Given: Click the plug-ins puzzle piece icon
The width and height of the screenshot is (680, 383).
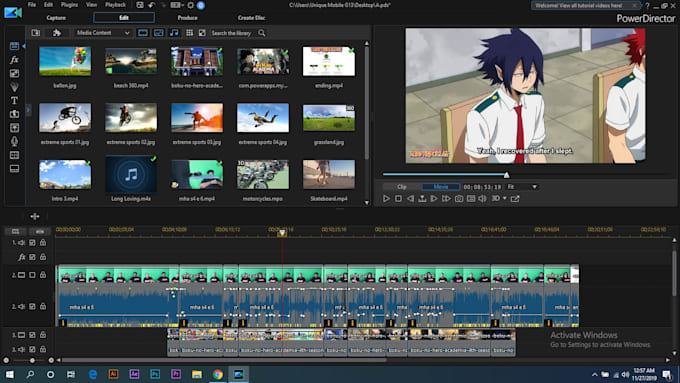Looking at the screenshot, I should tap(57, 33).
